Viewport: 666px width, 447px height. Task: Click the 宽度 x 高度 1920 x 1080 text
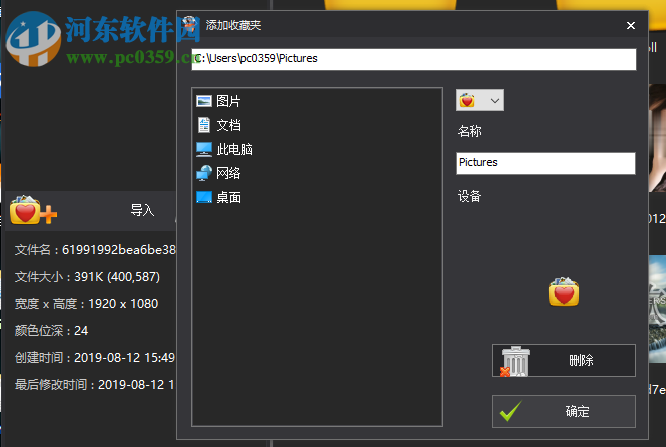[86, 304]
